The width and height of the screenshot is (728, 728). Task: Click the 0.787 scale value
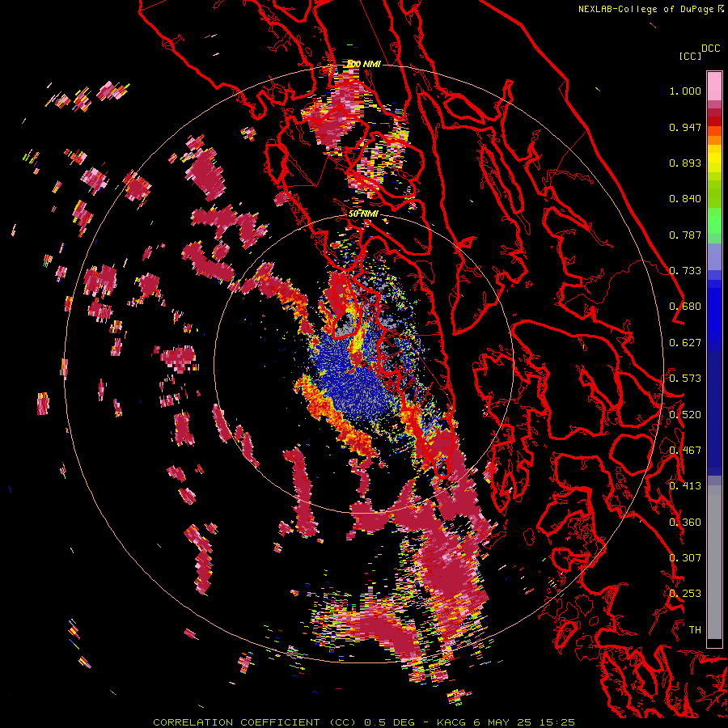pyautogui.click(x=685, y=235)
